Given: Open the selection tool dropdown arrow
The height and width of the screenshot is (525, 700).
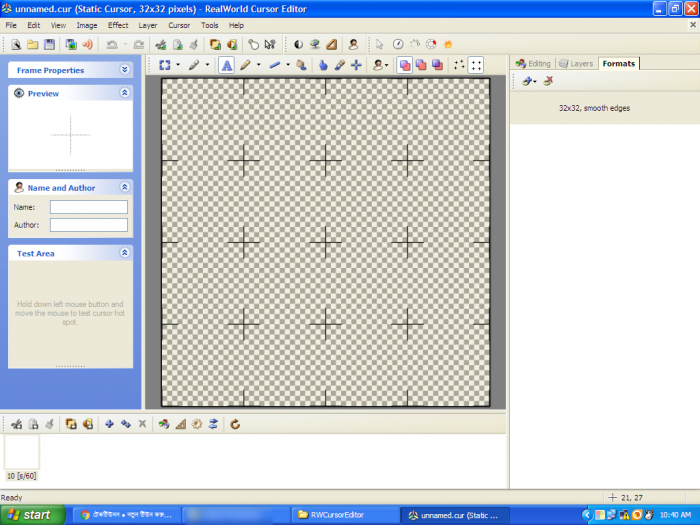Looking at the screenshot, I should pos(178,65).
